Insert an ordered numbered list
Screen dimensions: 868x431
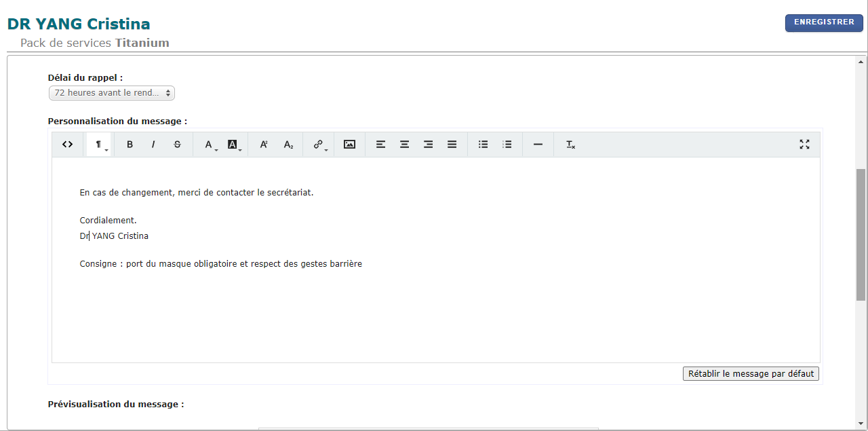507,144
